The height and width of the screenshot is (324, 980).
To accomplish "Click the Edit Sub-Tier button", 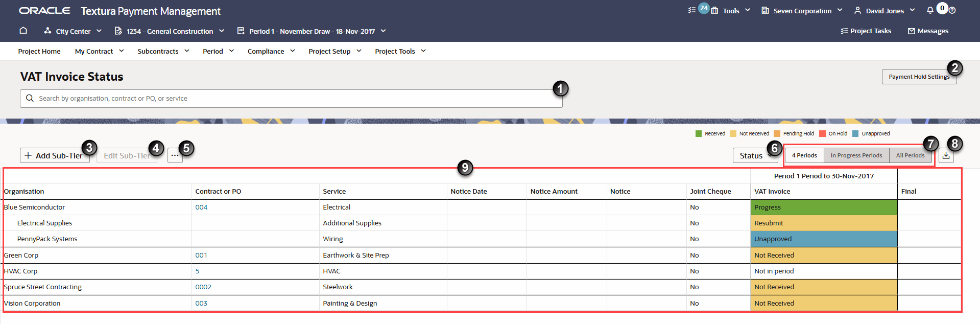I will [x=127, y=155].
